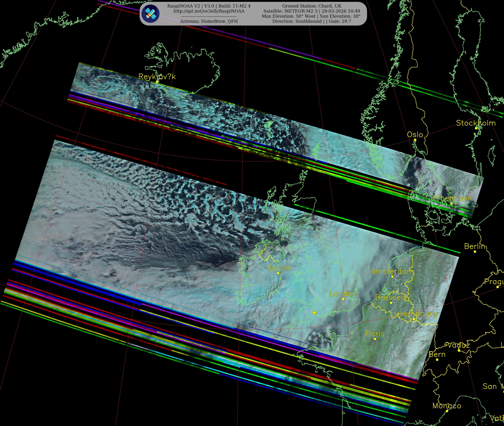Click the RaspiNOAA satellite logo icon
Image resolution: width=504 pixels, height=426 pixels.
coord(150,14)
